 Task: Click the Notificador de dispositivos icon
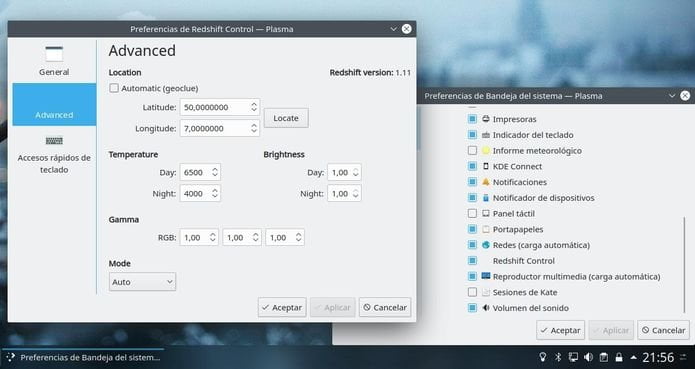tap(486, 198)
